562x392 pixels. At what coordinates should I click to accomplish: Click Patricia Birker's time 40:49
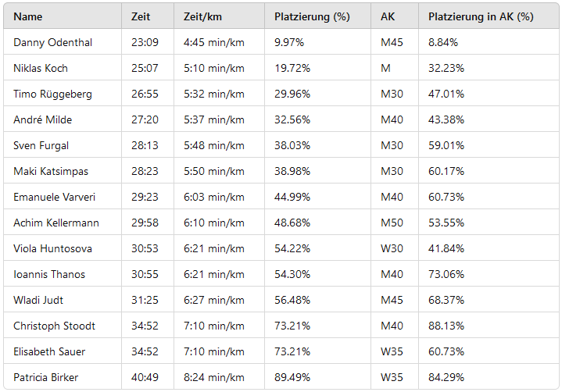tap(145, 377)
